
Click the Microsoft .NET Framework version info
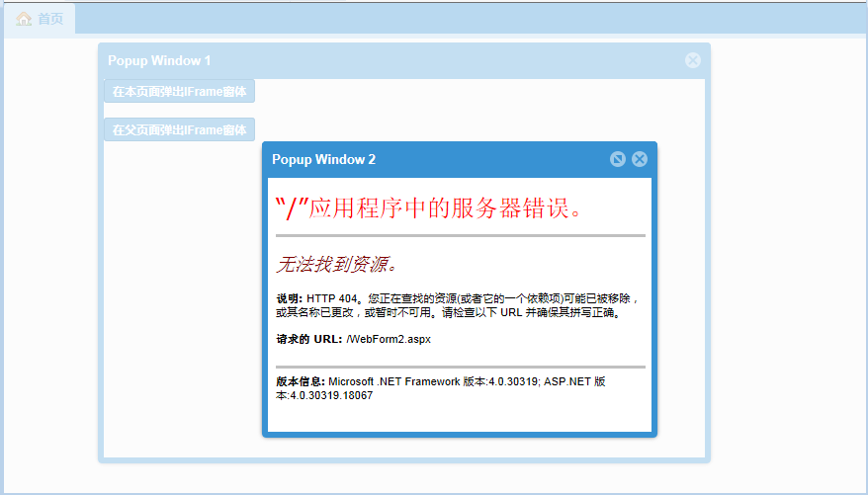pyautogui.click(x=441, y=388)
